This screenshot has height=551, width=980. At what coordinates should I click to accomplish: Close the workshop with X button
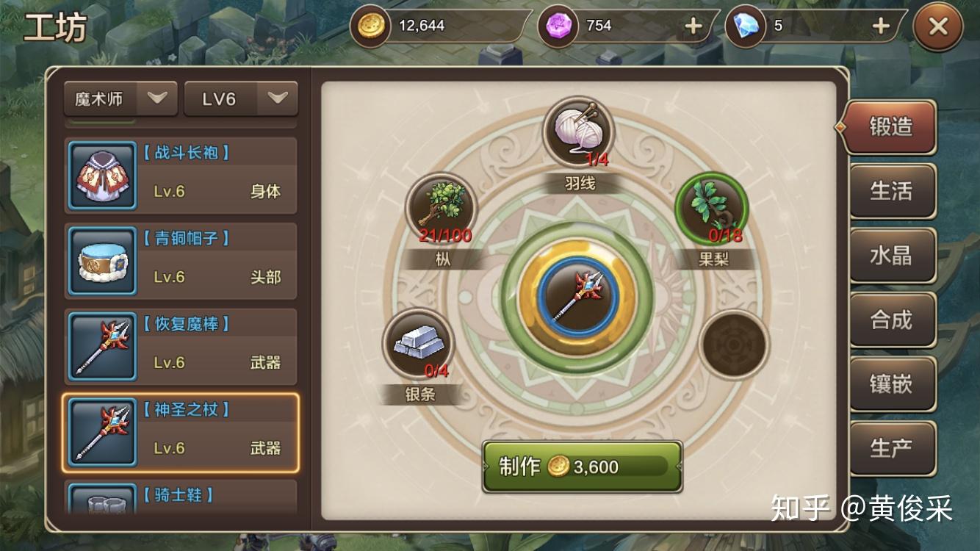938,26
